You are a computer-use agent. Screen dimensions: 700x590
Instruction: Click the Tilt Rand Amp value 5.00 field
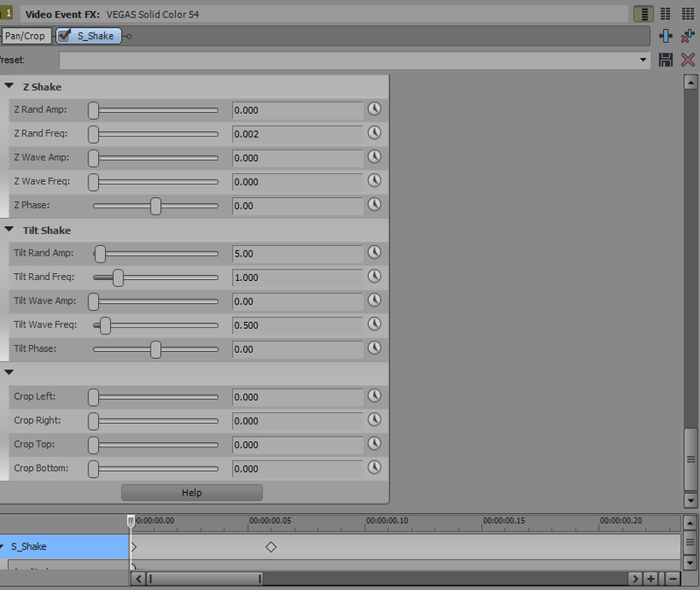(x=297, y=254)
